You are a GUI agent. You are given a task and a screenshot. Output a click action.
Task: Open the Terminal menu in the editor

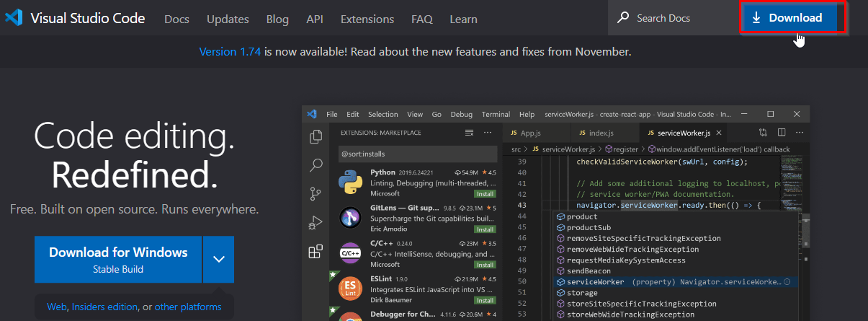click(496, 114)
